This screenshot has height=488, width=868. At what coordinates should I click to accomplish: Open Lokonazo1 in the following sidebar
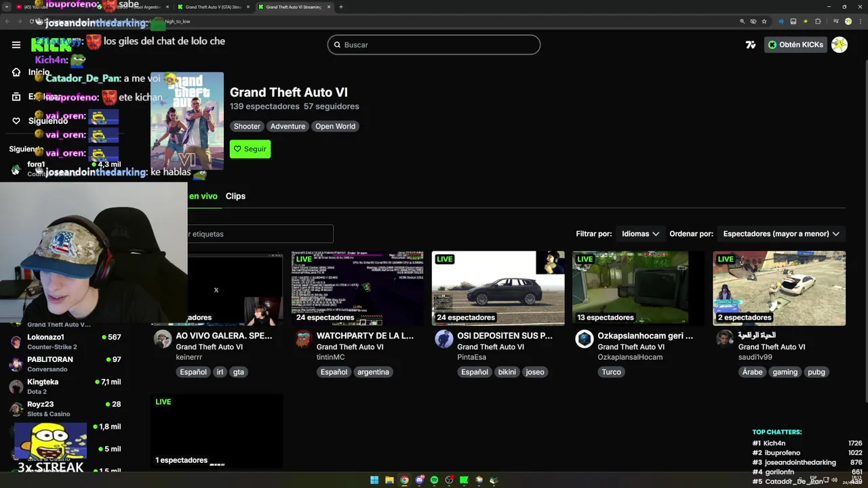(x=65, y=342)
